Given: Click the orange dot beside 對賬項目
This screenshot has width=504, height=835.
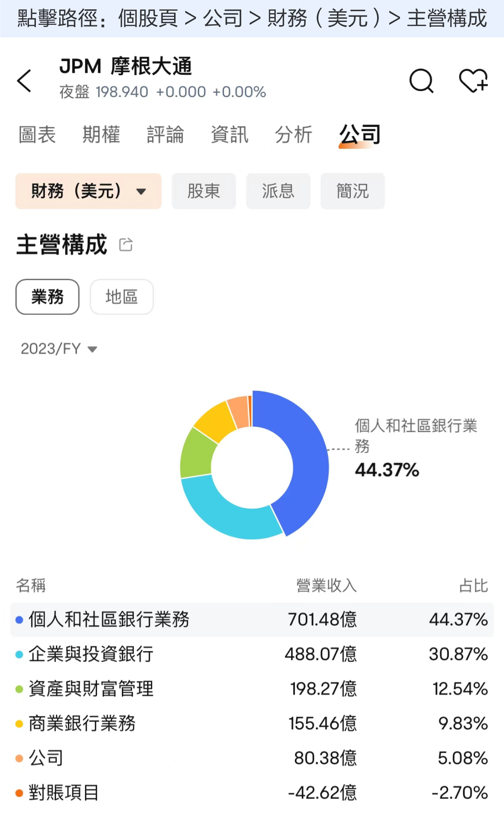Looking at the screenshot, I should coord(19,793).
